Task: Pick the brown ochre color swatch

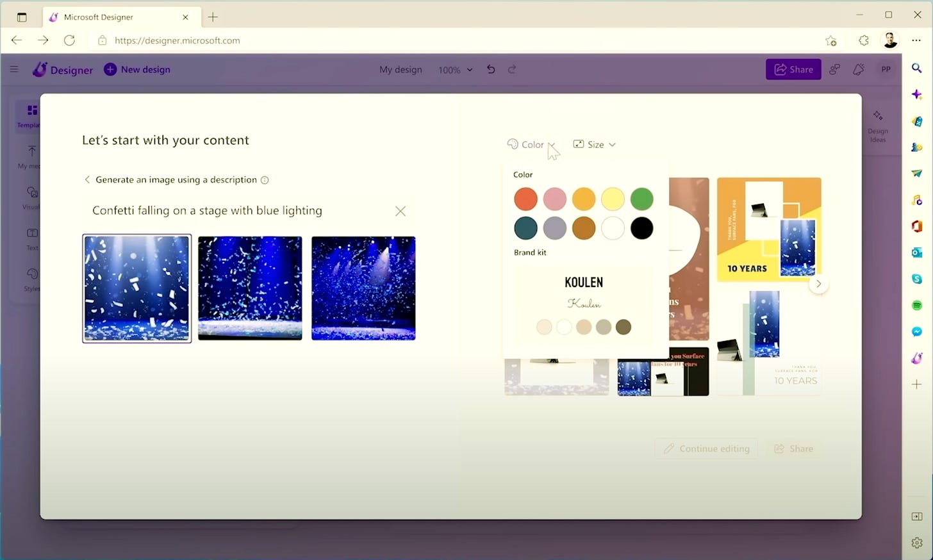Action: point(584,227)
